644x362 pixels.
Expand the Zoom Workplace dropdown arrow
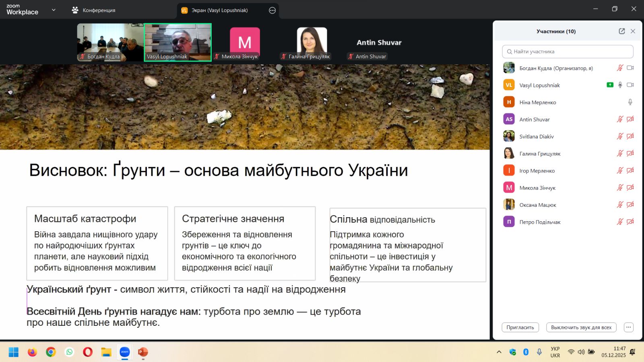coord(54,10)
